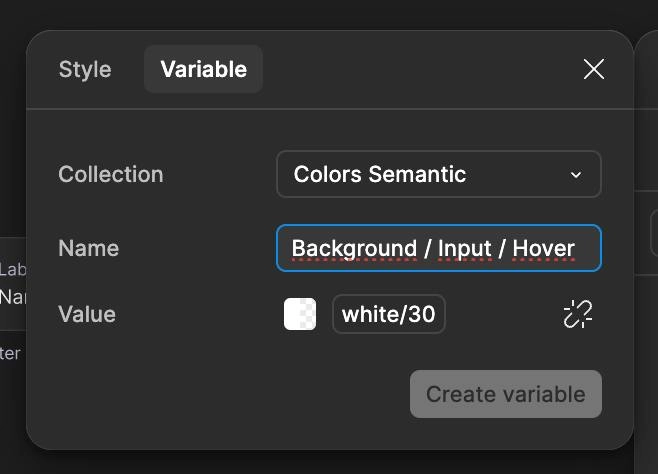Close the variable creation popup
Screen dimensions: 658x474
click(594, 69)
